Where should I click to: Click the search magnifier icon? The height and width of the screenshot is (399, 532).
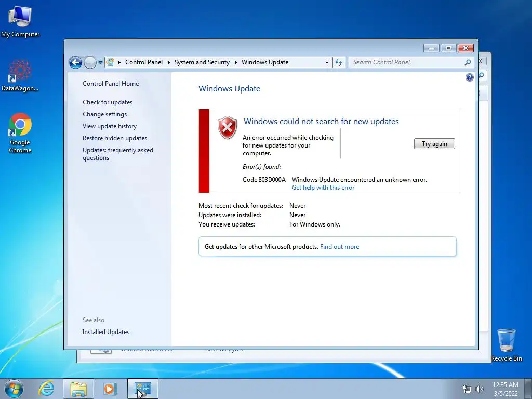pyautogui.click(x=468, y=62)
